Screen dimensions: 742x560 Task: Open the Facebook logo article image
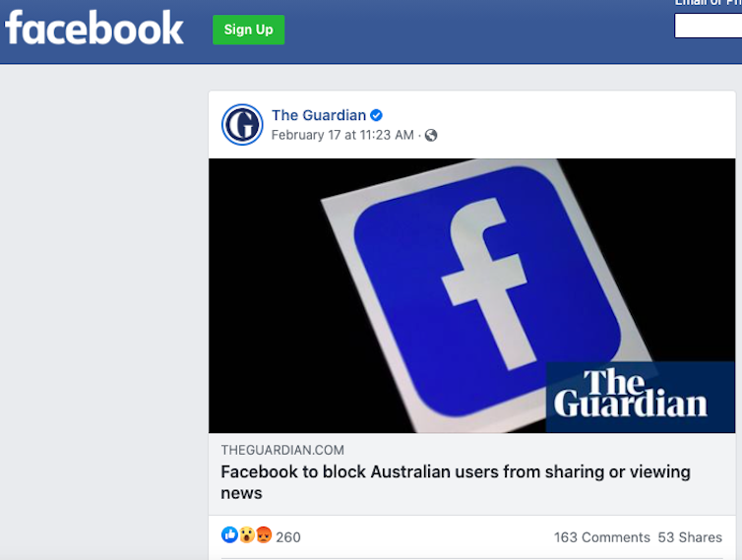coord(471,295)
